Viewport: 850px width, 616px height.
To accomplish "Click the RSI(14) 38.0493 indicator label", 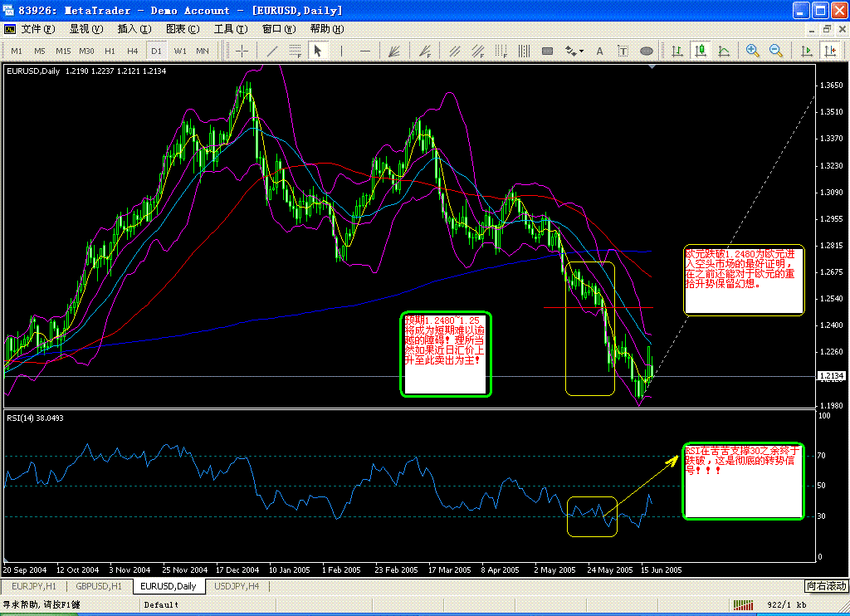I will pyautogui.click(x=35, y=418).
